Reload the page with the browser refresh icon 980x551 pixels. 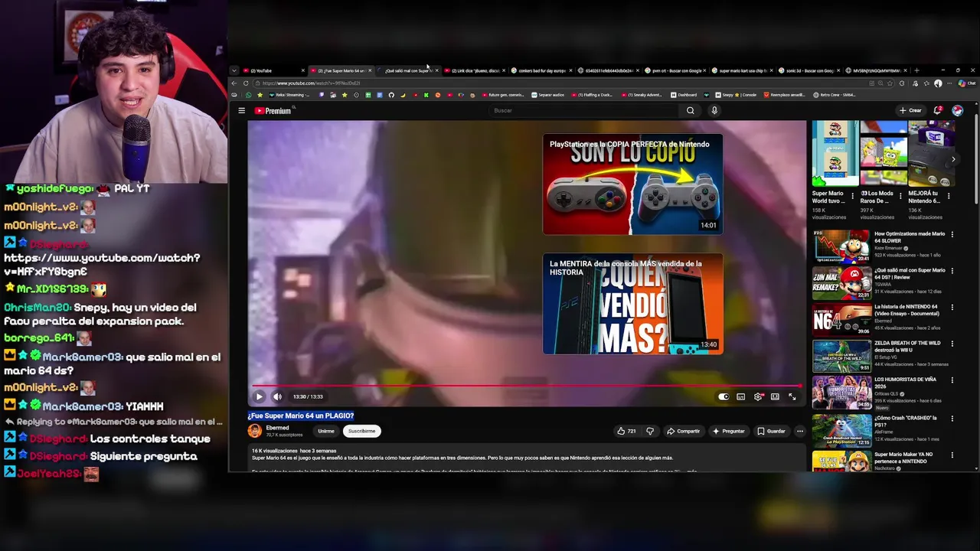[x=246, y=83]
